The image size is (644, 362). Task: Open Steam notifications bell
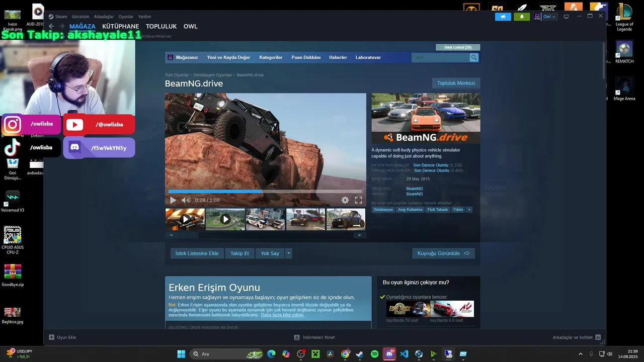[x=522, y=17]
